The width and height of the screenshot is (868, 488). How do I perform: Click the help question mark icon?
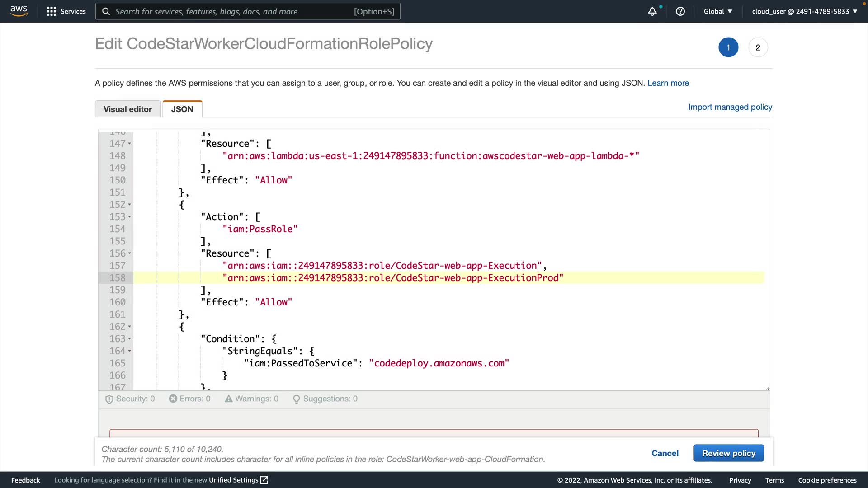point(680,11)
